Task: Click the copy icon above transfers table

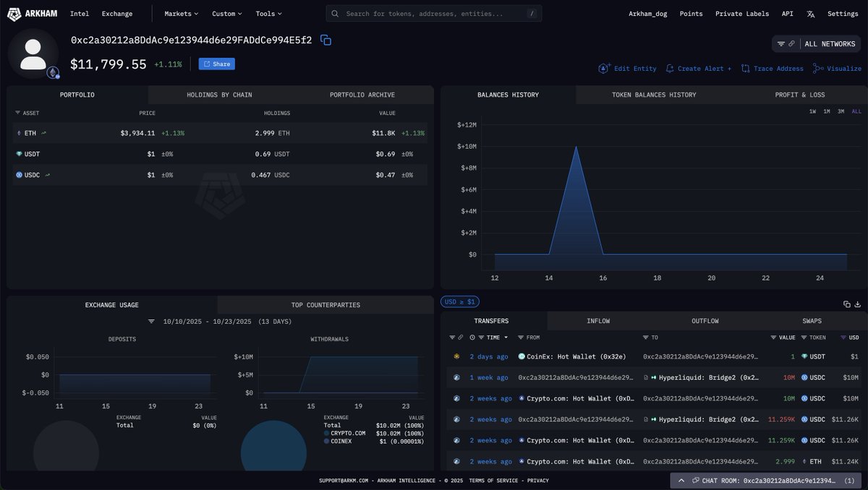Action: click(847, 304)
